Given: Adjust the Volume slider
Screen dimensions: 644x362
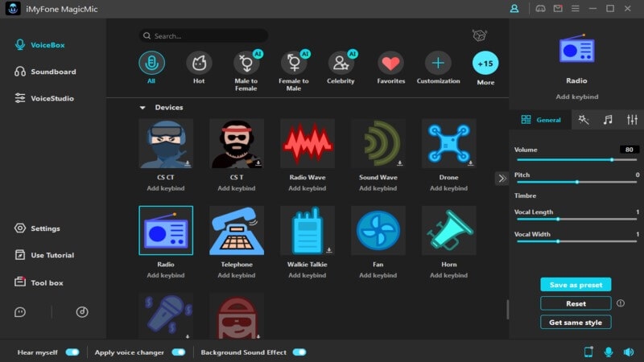Looking at the screenshot, I should pos(576,159).
